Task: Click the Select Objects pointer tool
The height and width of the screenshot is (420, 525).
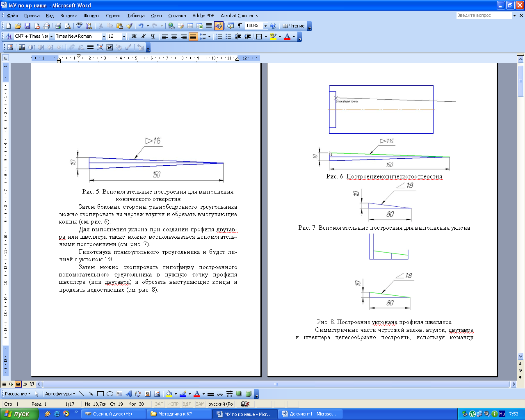Action: pos(37,394)
